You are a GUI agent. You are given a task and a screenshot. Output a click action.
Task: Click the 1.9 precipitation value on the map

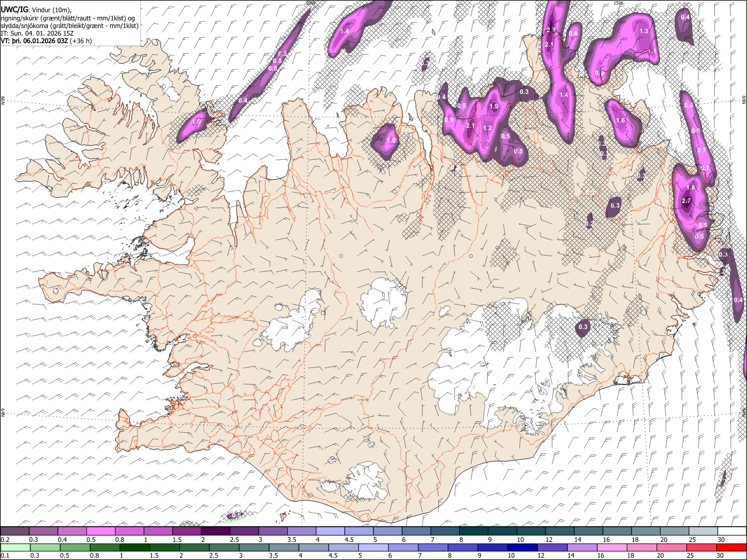[494, 107]
